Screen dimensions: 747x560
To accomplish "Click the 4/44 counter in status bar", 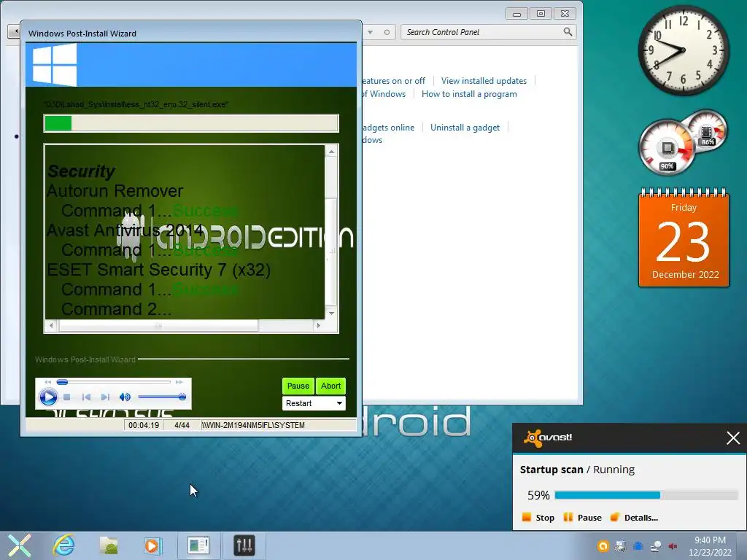I will point(182,425).
